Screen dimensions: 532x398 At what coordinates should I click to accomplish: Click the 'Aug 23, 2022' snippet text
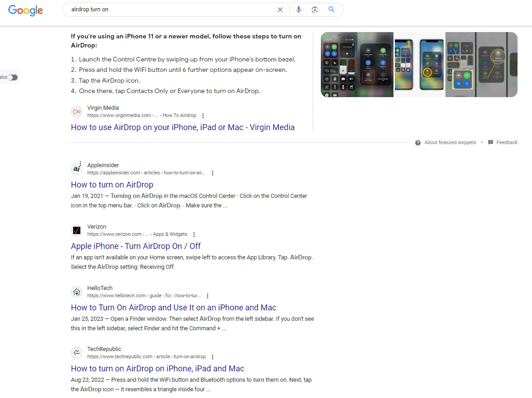point(88,379)
